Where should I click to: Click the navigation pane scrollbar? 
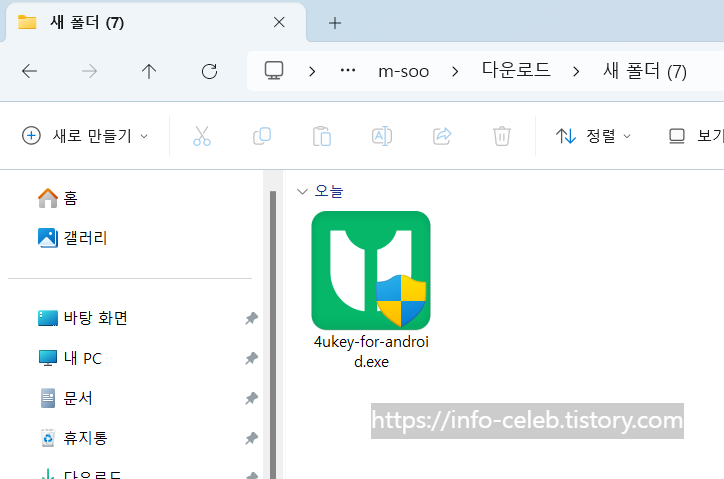click(273, 335)
